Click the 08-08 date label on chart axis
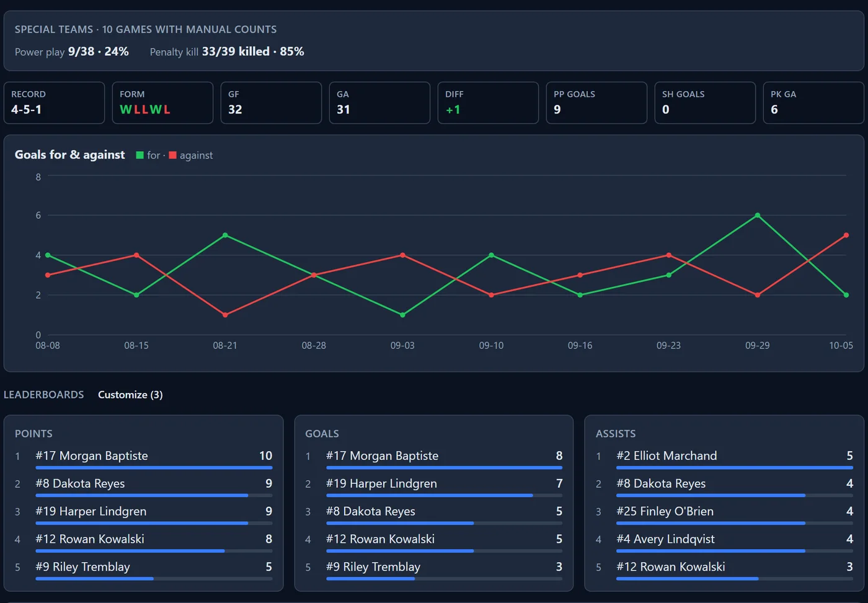The width and height of the screenshot is (868, 603). [x=48, y=345]
